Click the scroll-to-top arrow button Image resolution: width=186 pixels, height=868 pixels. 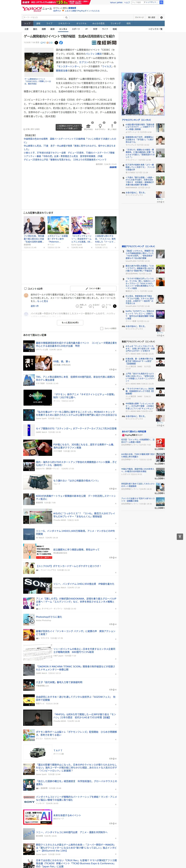click(x=180, y=537)
